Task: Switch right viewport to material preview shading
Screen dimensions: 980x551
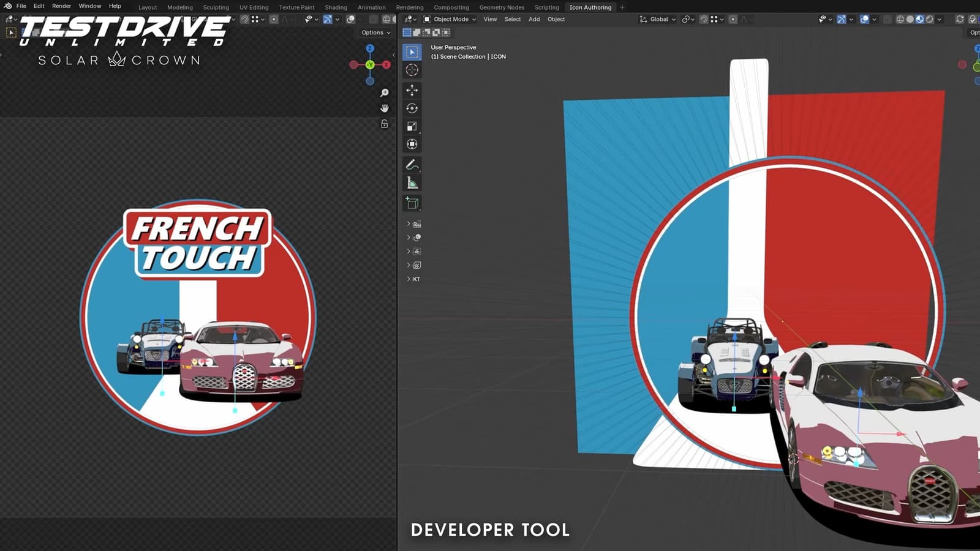Action: point(920,19)
